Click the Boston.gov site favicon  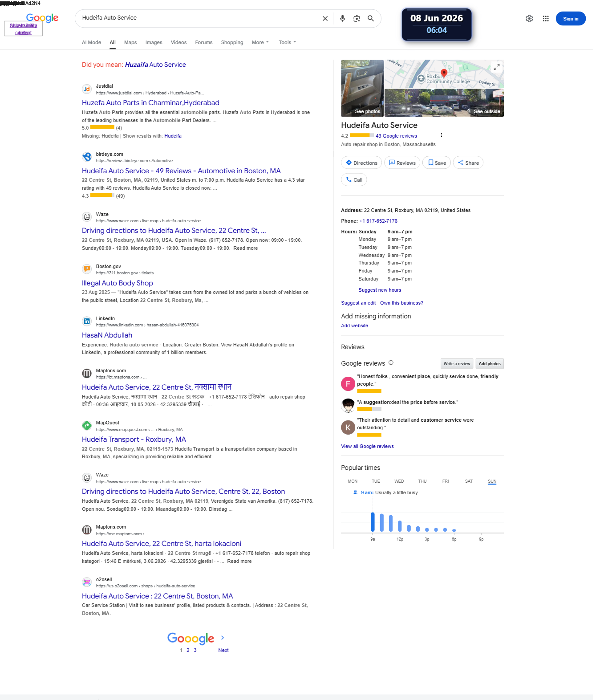[x=87, y=269]
